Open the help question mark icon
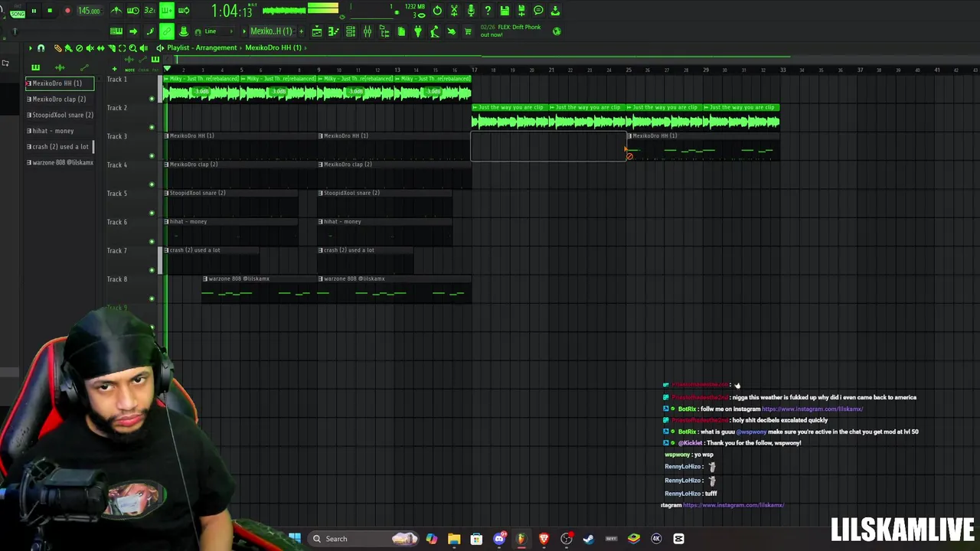The width and height of the screenshot is (980, 551). pyautogui.click(x=488, y=11)
